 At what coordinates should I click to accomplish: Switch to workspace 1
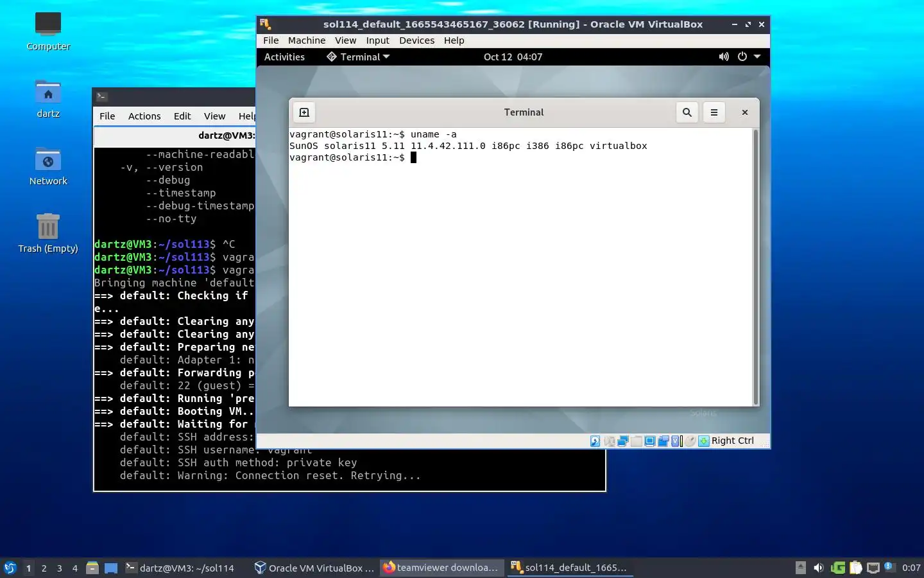coord(28,568)
